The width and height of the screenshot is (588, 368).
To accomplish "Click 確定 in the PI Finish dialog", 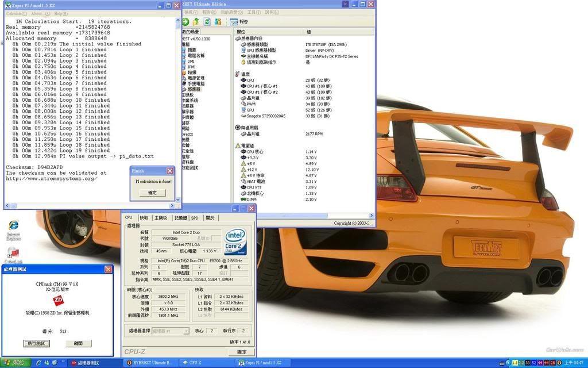I will pos(152,193).
